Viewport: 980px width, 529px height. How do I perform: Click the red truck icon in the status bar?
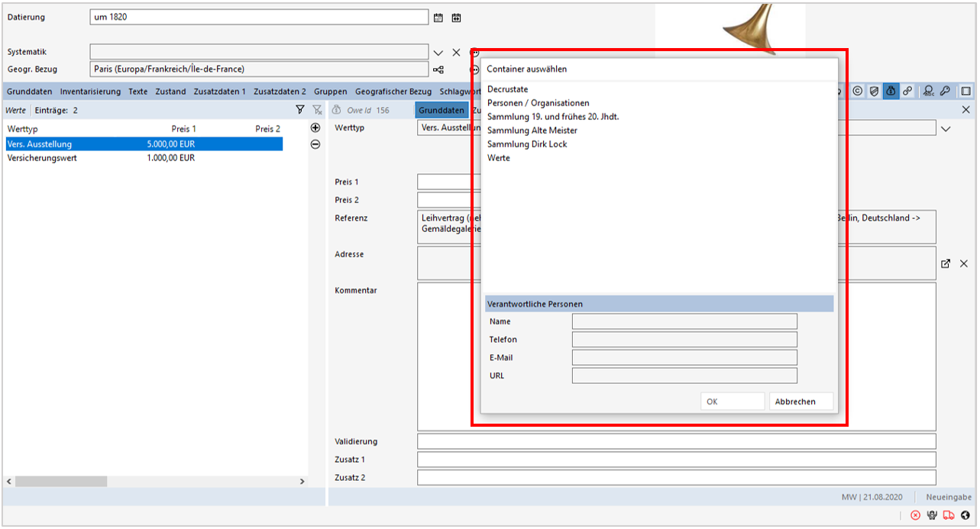tap(949, 515)
